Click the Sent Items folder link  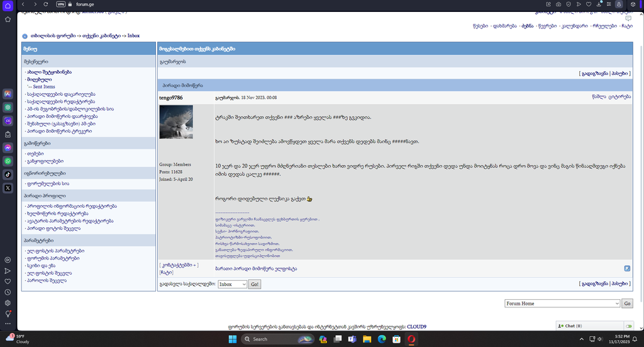coord(43,87)
